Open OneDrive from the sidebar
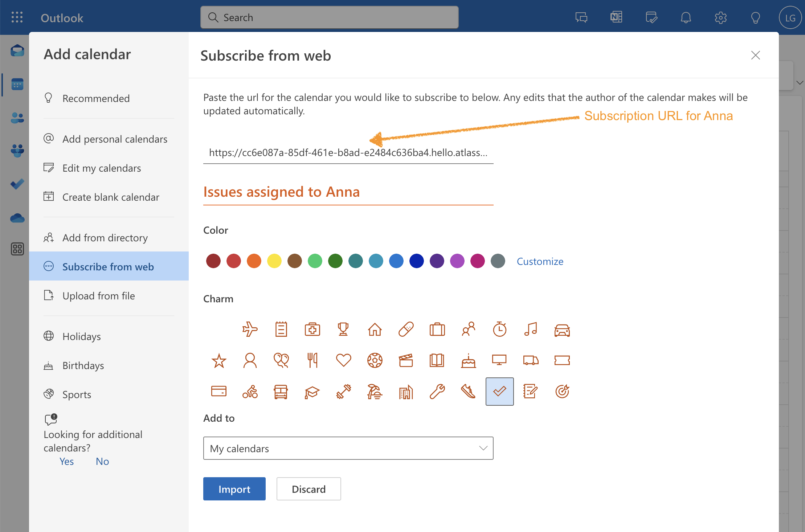This screenshot has height=532, width=805. (x=17, y=218)
